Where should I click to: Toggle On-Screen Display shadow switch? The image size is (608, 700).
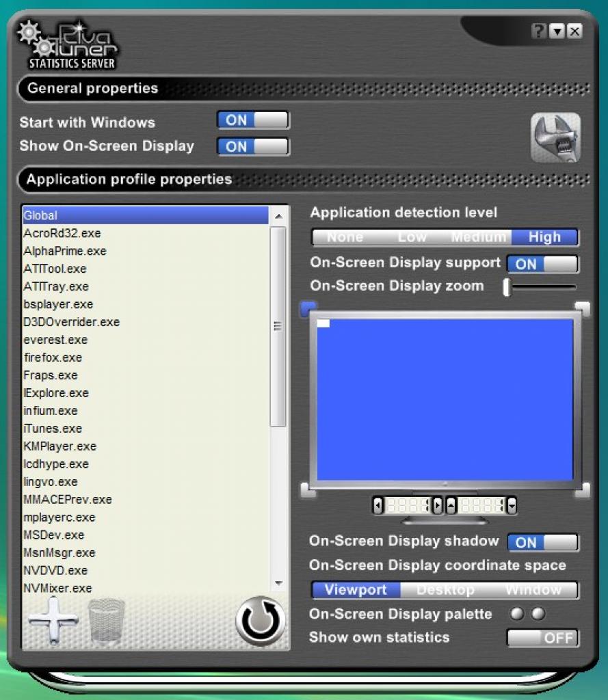pos(543,542)
